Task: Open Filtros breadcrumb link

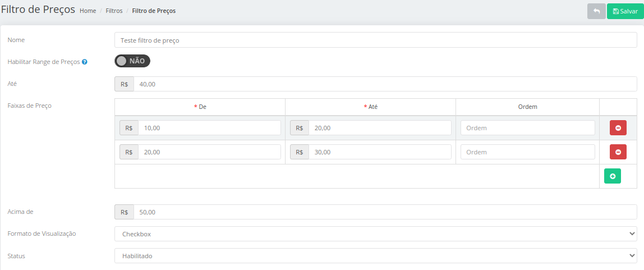Action: pyautogui.click(x=114, y=11)
